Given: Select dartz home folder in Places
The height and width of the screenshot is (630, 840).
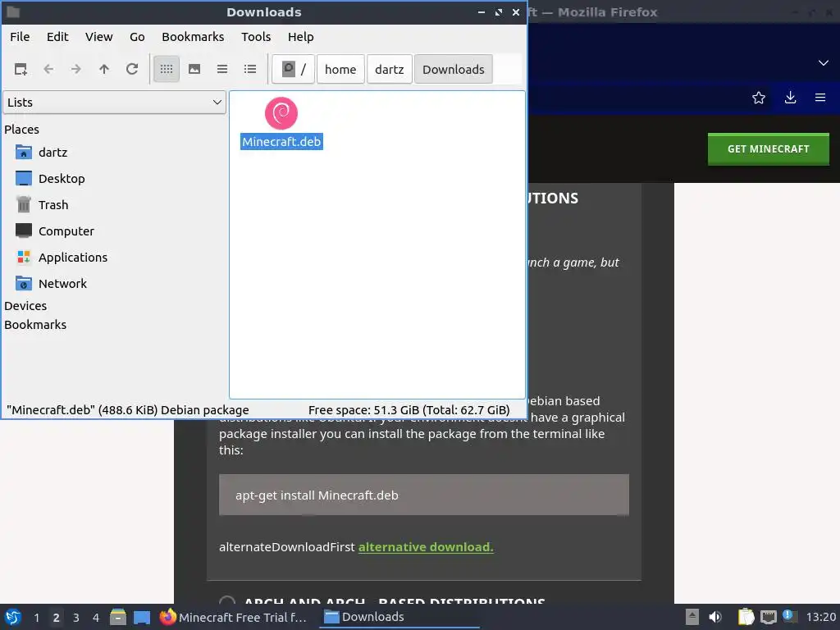Looking at the screenshot, I should click(x=52, y=153).
